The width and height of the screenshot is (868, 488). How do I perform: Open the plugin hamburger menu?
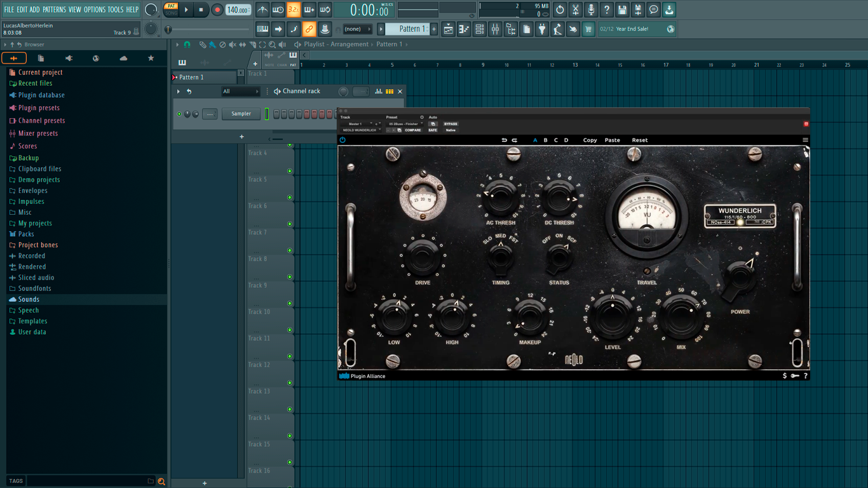pos(805,140)
